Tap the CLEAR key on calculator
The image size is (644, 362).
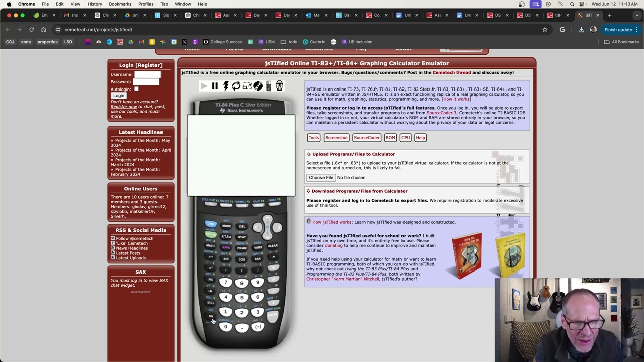(273, 246)
